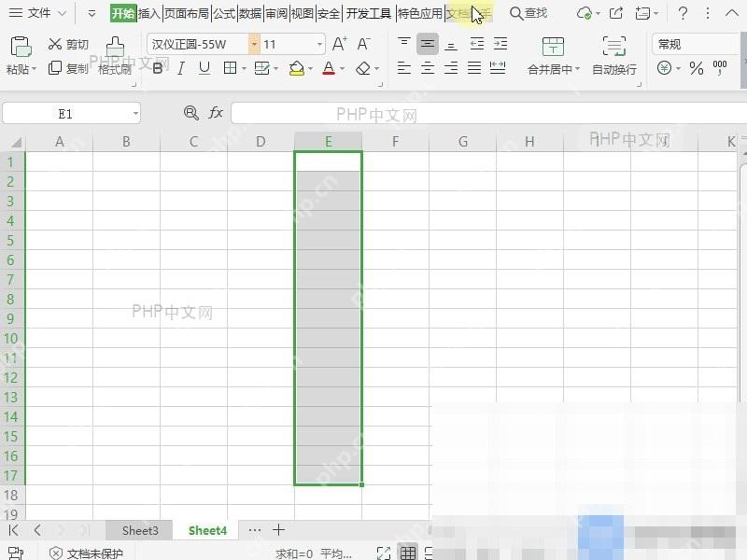The image size is (747, 560).
Task: Open the help question mark icon
Action: coord(683,13)
